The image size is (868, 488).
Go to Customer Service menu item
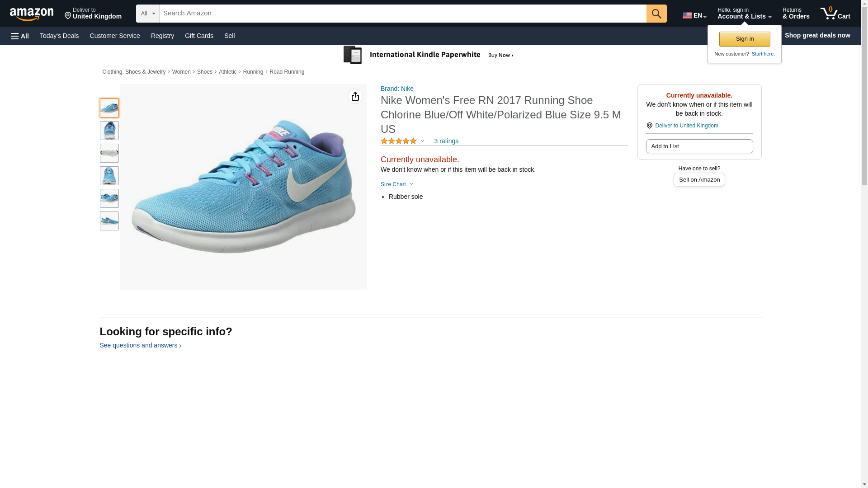[x=115, y=36]
